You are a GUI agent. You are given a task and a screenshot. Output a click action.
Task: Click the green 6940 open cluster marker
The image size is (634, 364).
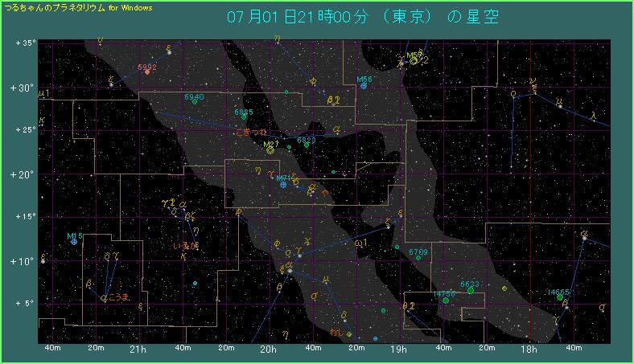(195, 102)
